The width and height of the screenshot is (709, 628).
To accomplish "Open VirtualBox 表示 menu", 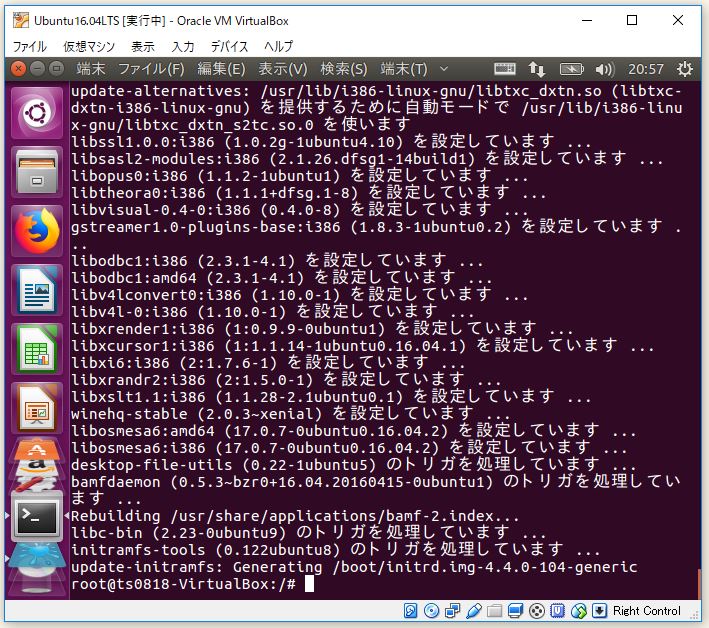I will click(x=143, y=46).
